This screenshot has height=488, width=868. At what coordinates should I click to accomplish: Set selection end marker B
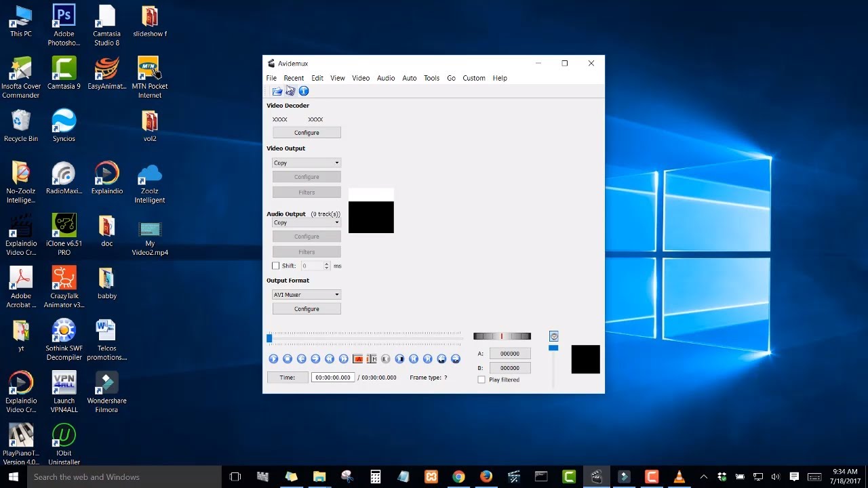coord(372,359)
